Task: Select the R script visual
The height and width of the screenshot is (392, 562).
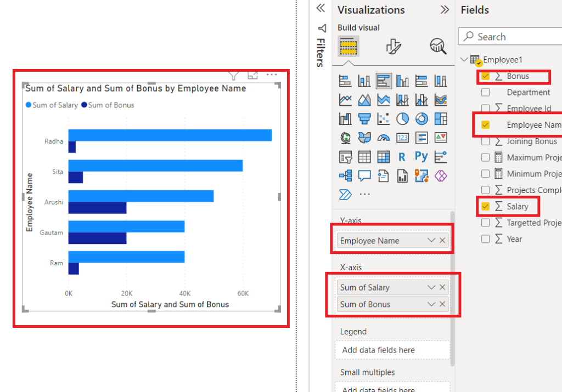Action: (x=402, y=157)
